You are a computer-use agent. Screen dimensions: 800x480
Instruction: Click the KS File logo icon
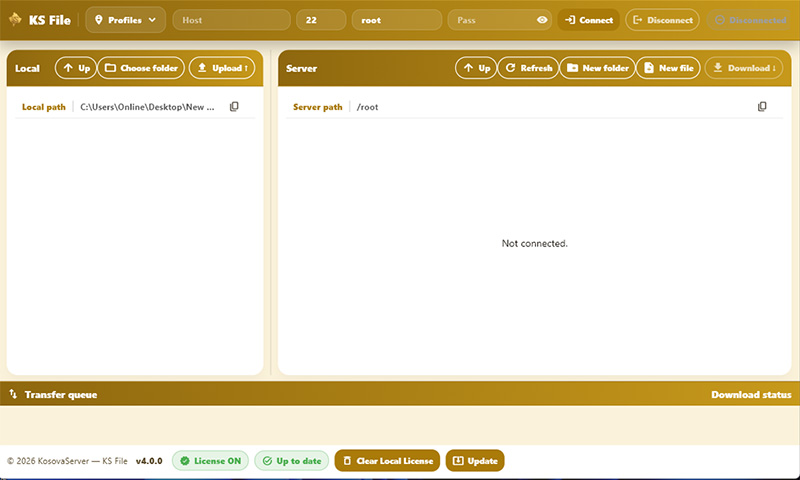click(15, 19)
